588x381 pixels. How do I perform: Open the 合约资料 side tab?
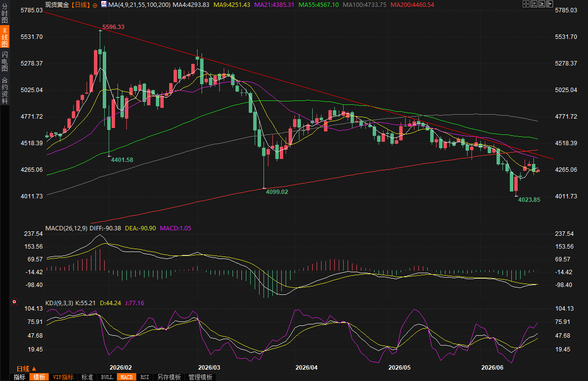click(x=4, y=90)
